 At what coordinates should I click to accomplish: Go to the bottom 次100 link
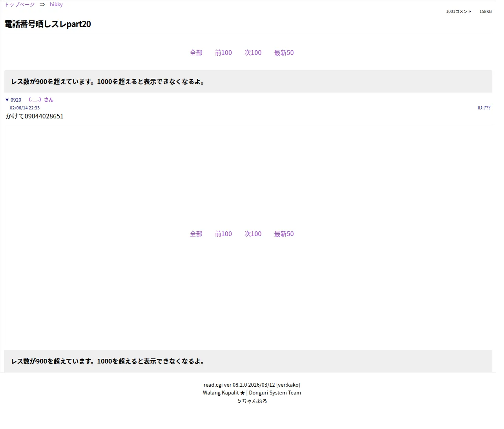pyautogui.click(x=253, y=234)
